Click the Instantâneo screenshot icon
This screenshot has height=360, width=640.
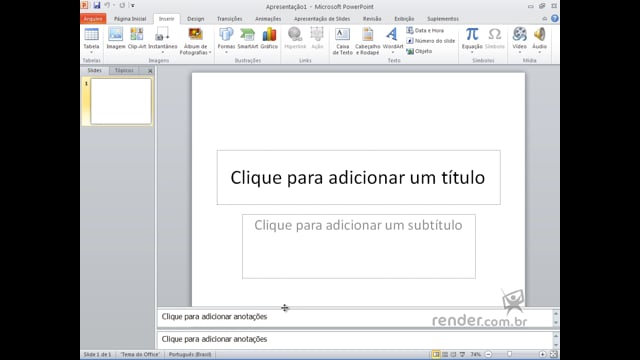pyautogui.click(x=162, y=35)
